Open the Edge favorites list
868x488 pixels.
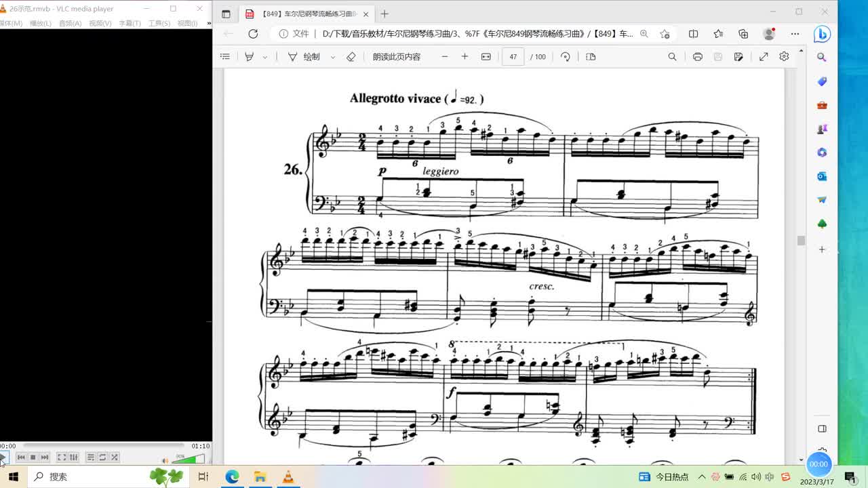coord(718,34)
